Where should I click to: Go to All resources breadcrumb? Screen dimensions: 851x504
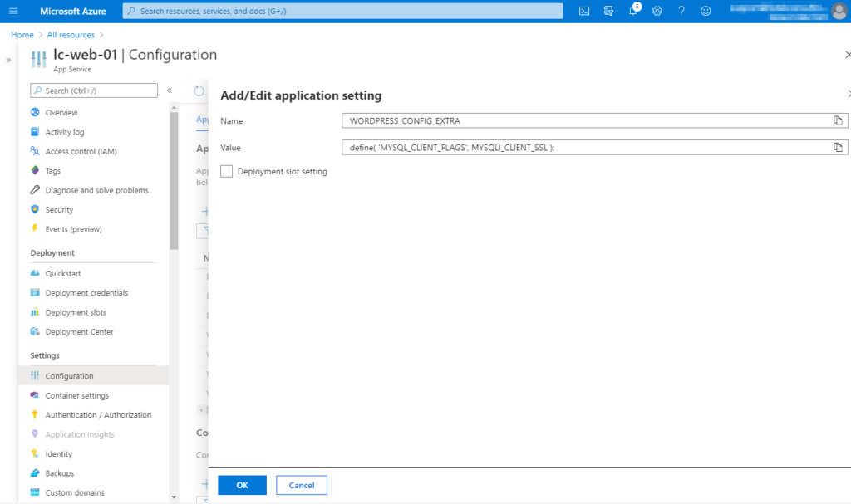71,35
